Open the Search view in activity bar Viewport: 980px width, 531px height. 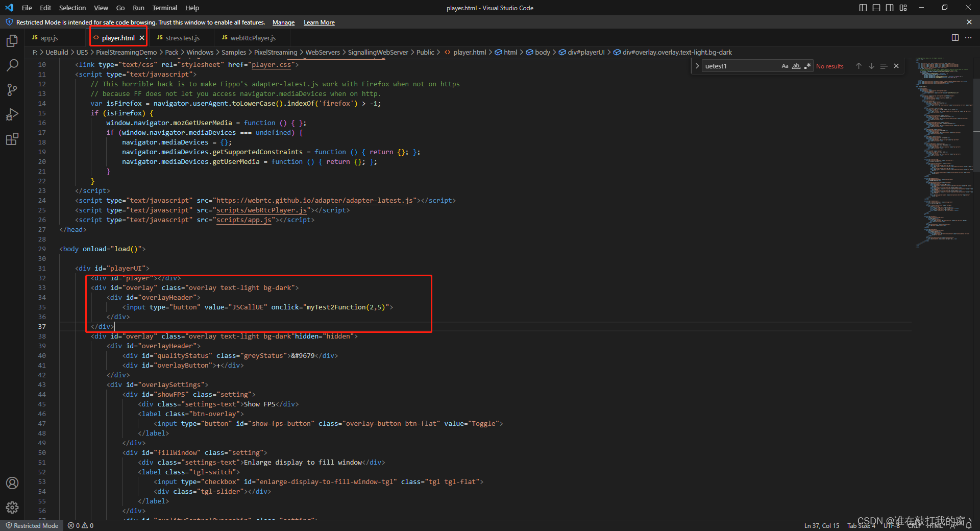tap(12, 65)
